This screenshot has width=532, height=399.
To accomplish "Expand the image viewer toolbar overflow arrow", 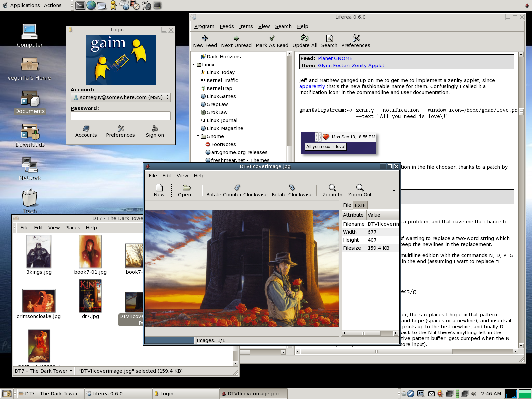I will tap(394, 191).
